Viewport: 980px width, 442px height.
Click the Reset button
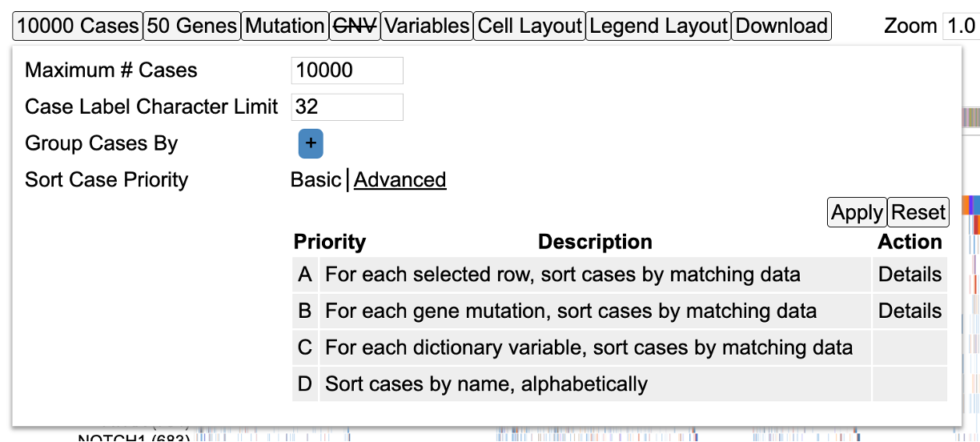(918, 213)
